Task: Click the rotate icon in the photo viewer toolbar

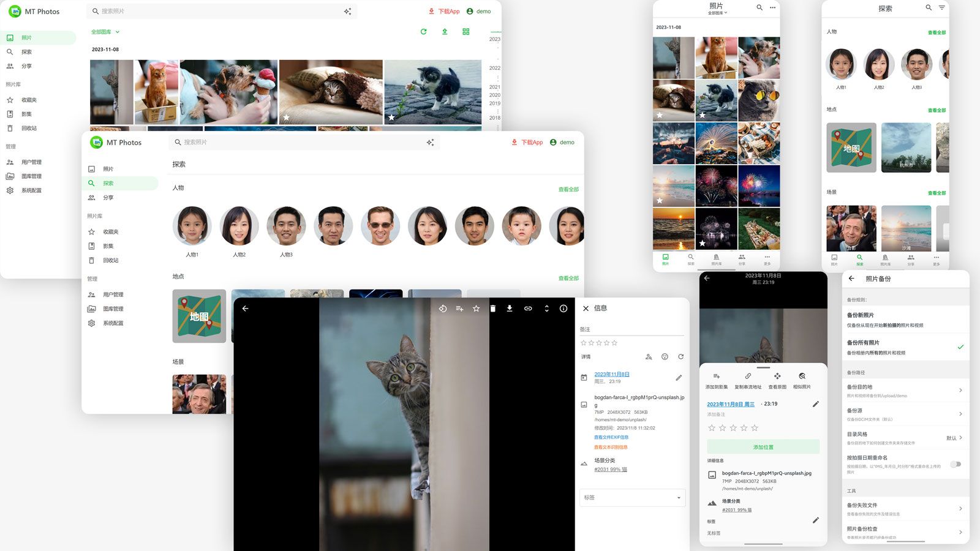Action: [x=442, y=309]
